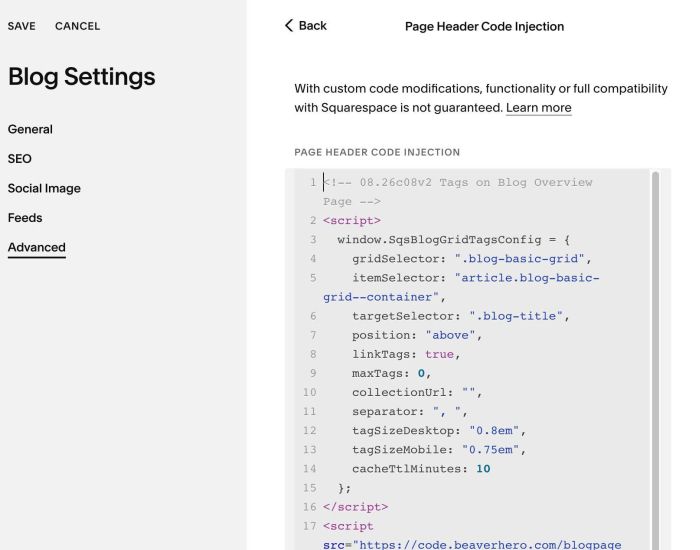Click the maxTags 0 value
This screenshot has width=700, height=550.
pos(421,374)
